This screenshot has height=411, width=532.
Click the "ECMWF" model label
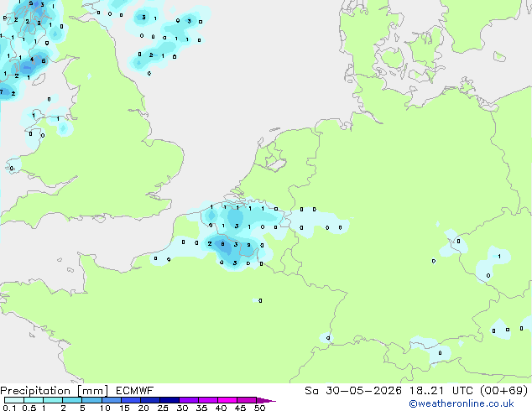point(135,391)
